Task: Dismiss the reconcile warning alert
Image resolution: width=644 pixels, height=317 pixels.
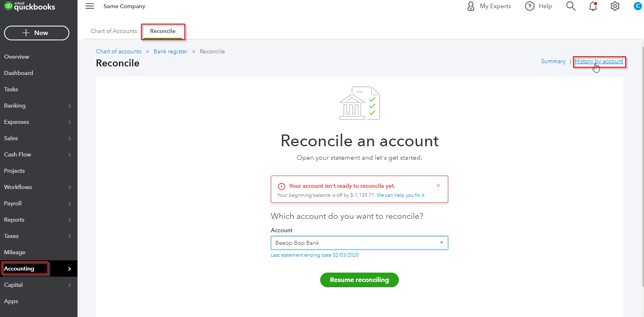Action: click(438, 185)
